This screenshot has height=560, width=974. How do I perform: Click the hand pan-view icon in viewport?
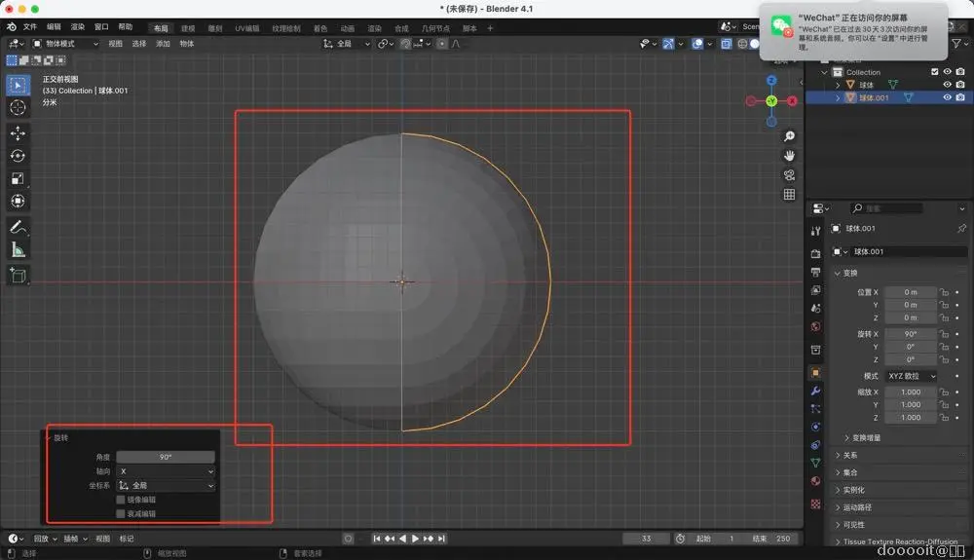pyautogui.click(x=789, y=156)
